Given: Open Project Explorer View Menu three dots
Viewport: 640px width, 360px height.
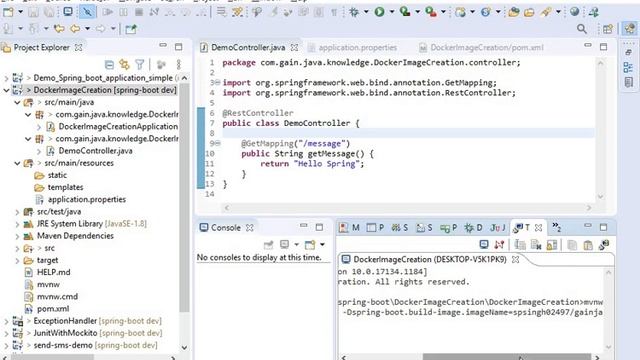Looking at the screenshot, I should click(x=178, y=64).
